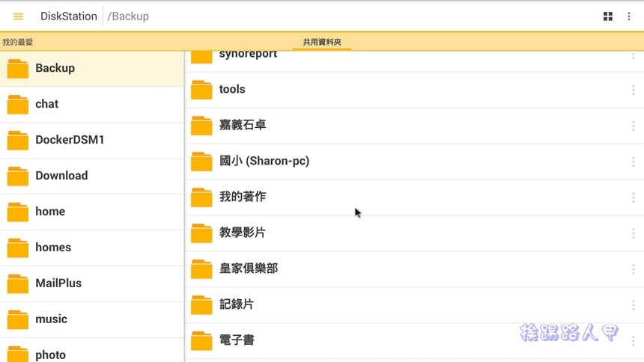Switch to grid view layout
This screenshot has width=644, height=362.
608,16
